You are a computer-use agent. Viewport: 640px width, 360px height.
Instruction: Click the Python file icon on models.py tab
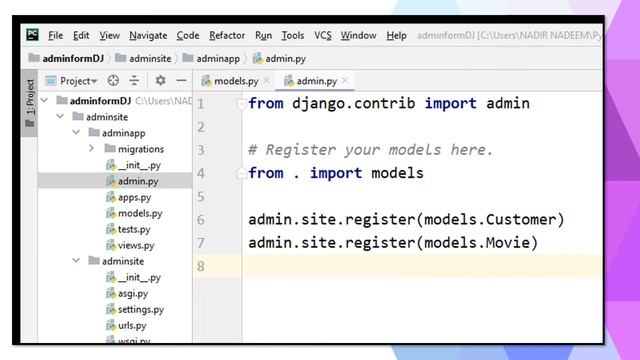pos(206,81)
